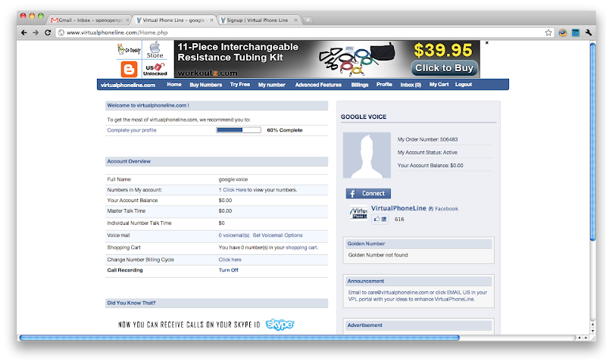Image resolution: width=606 pixels, height=364 pixels.
Task: Open Set Voicemail Options link
Action: [x=277, y=235]
